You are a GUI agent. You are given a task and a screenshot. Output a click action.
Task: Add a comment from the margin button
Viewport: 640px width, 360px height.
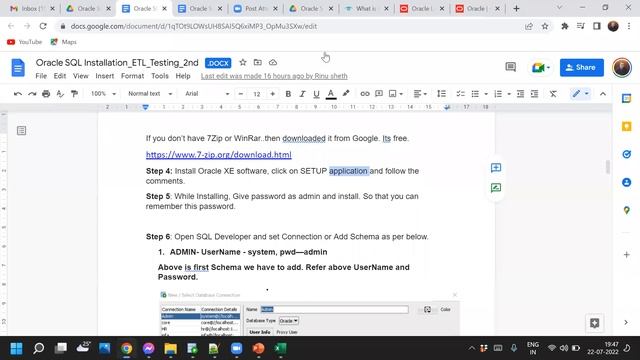point(496,168)
